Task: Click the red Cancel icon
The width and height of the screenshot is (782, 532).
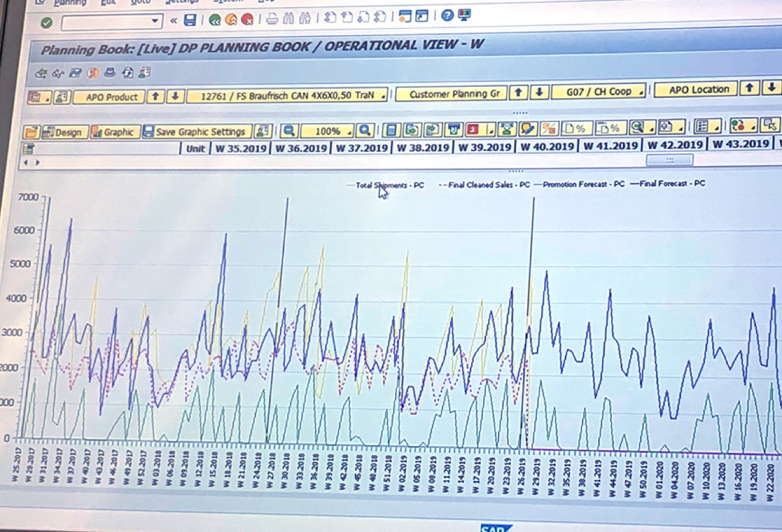Action: [246, 20]
